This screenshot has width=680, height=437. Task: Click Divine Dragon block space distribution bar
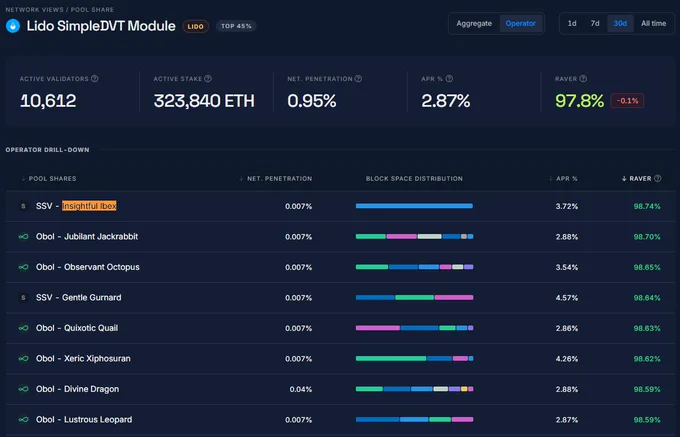(414, 389)
